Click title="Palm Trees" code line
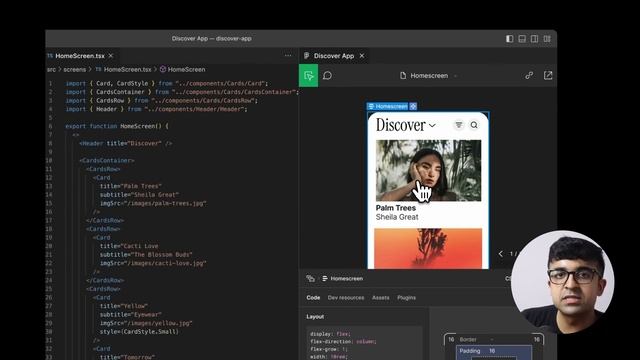Viewport: 640px width, 360px height. coord(131,186)
